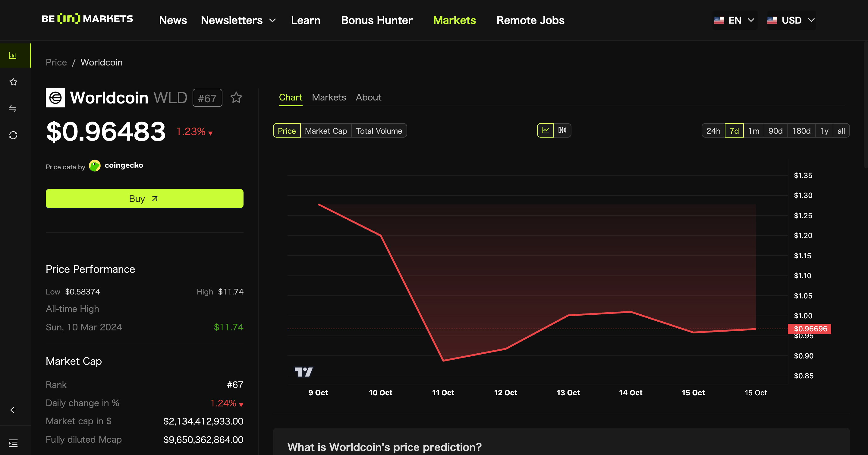Open the USD currency selector
This screenshot has width=868, height=455.
791,20
